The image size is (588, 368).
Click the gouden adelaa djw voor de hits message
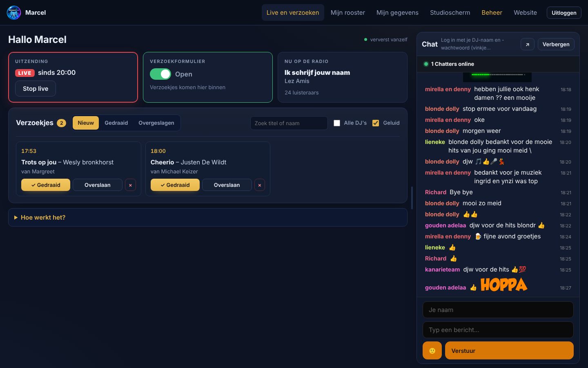click(x=498, y=225)
